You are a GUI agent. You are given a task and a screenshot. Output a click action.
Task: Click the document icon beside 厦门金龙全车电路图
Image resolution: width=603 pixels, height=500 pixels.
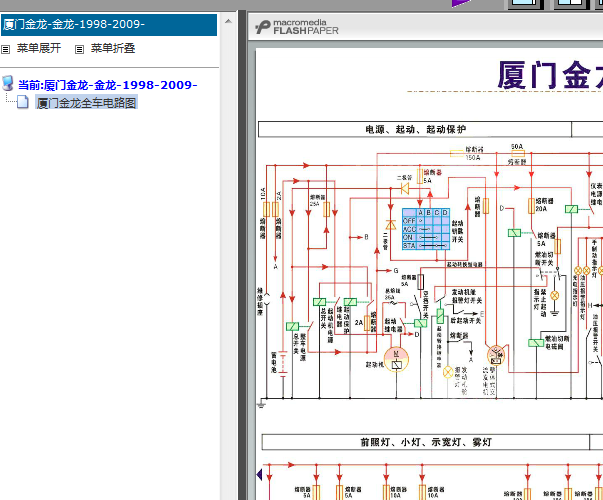(x=23, y=102)
